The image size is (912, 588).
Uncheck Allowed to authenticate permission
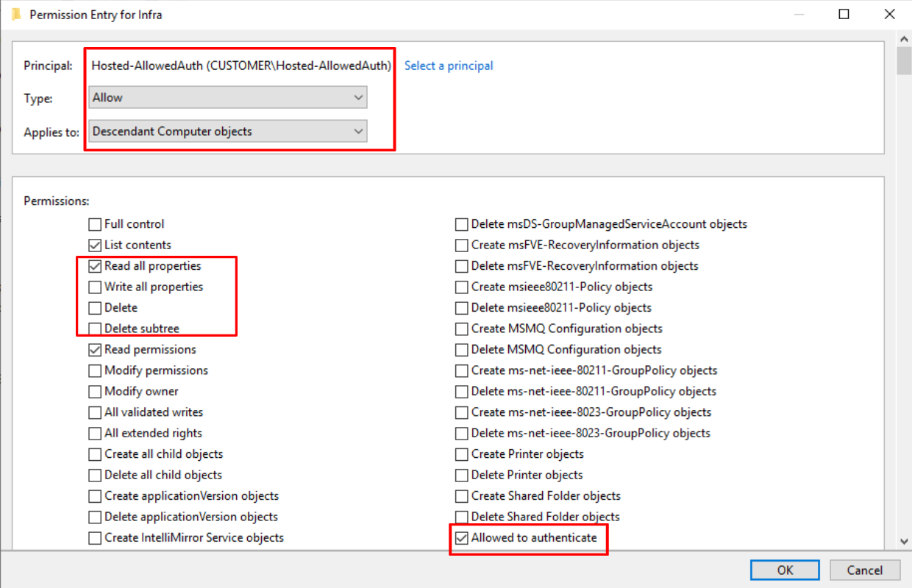coord(462,538)
